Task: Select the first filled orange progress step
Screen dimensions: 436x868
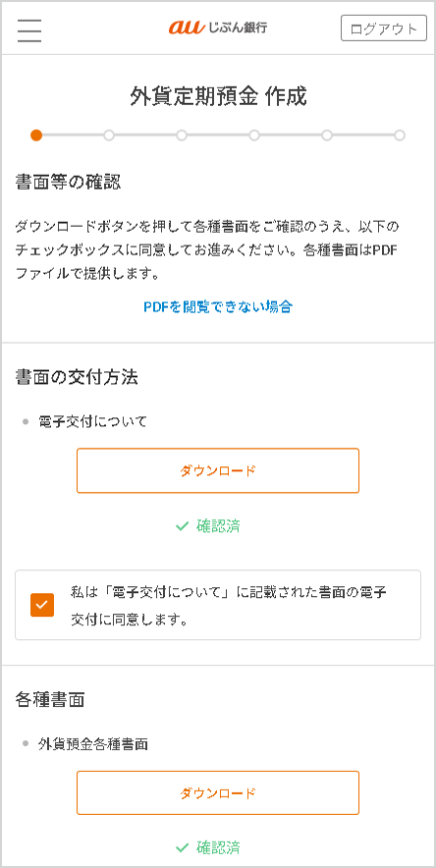Action: pos(36,136)
